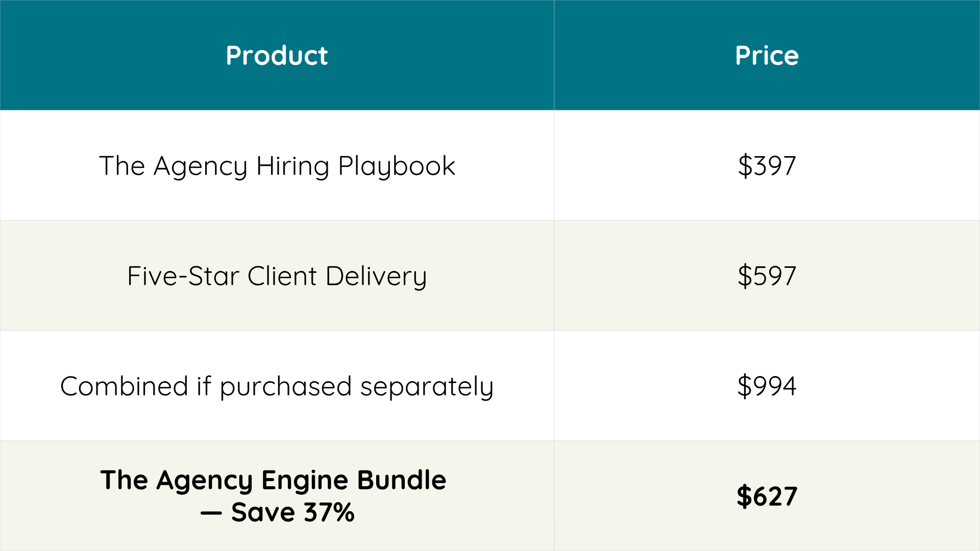Click the $397 price cell
980x551 pixels.
tap(767, 165)
